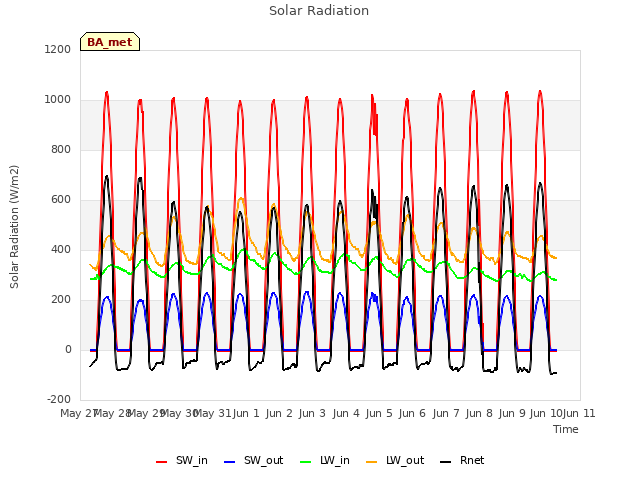Click the Time x-axis label
This screenshot has width=640, height=480.
[x=566, y=429]
